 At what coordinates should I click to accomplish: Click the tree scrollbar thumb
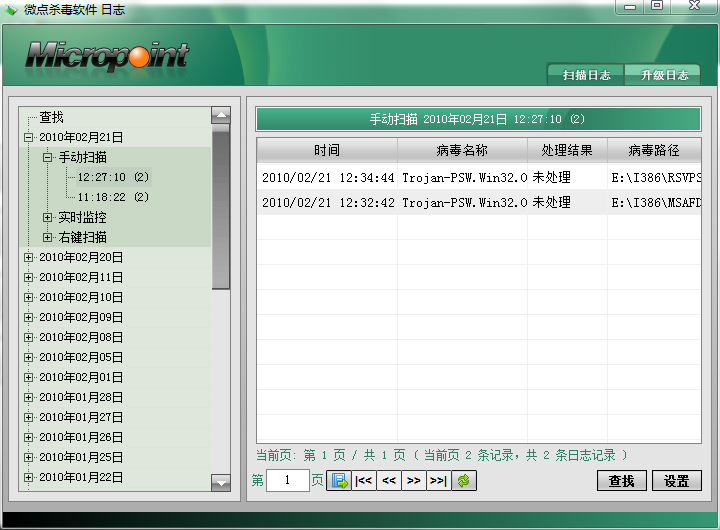pyautogui.click(x=221, y=207)
